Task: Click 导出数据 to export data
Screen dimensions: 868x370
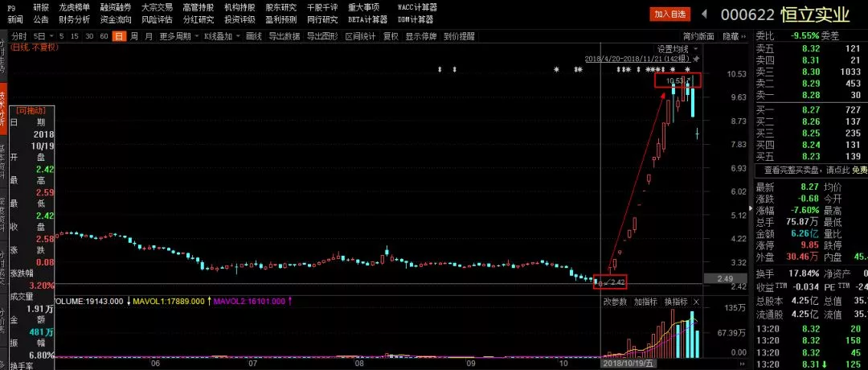Action: pos(285,36)
